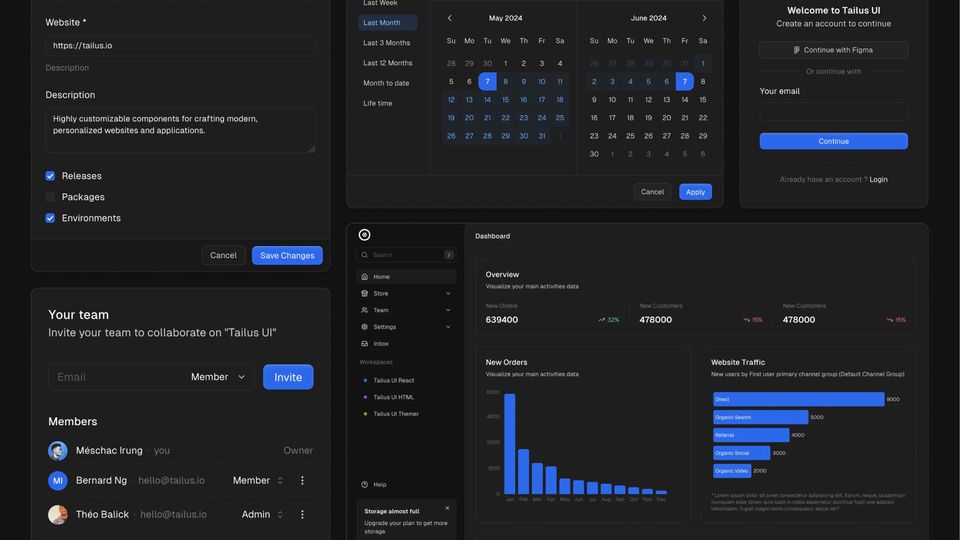Viewport: 960px width, 540px height.
Task: Uncheck the Releases checkbox
Action: pos(50,176)
